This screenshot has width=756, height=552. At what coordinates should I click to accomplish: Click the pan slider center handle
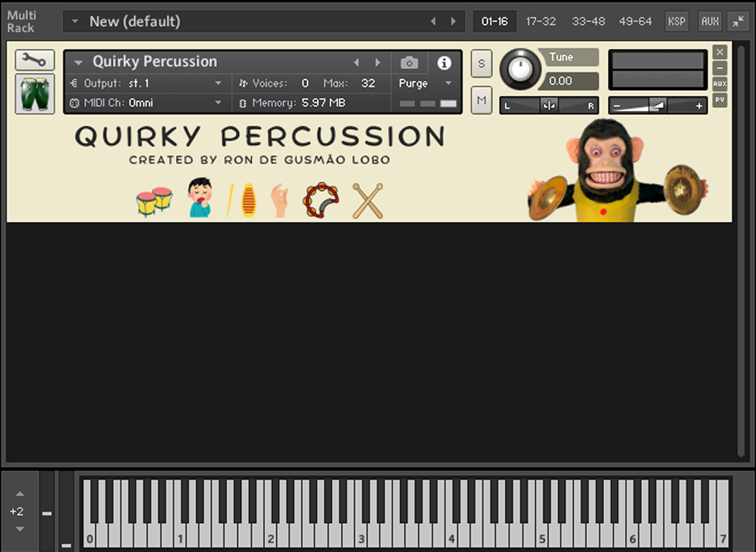pyautogui.click(x=549, y=105)
